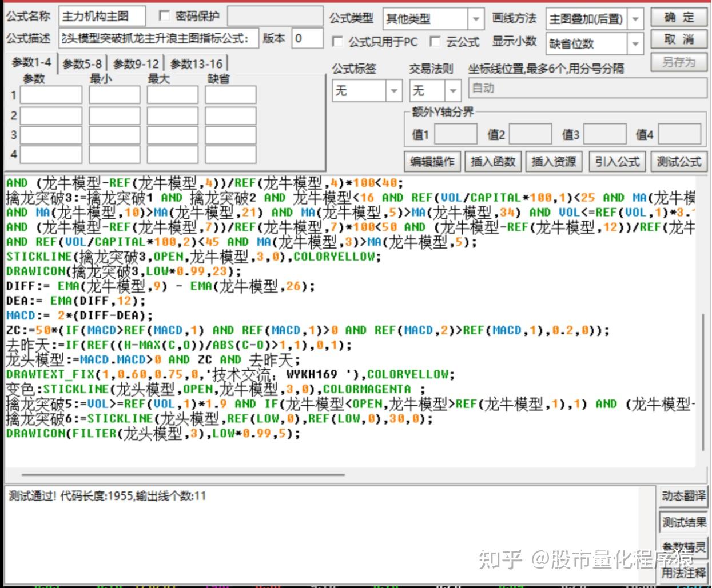Open the 公式类型 dropdown
This screenshot has width=712, height=588.
tap(476, 19)
